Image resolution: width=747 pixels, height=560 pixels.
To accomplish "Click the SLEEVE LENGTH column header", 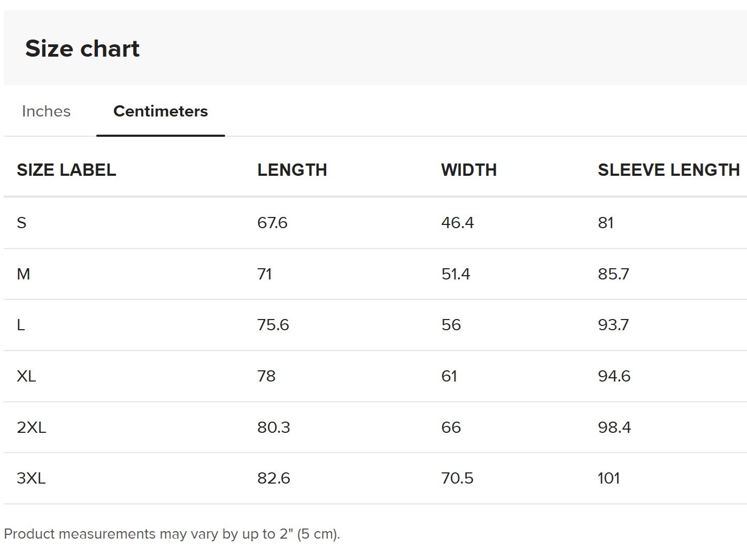I will (669, 170).
